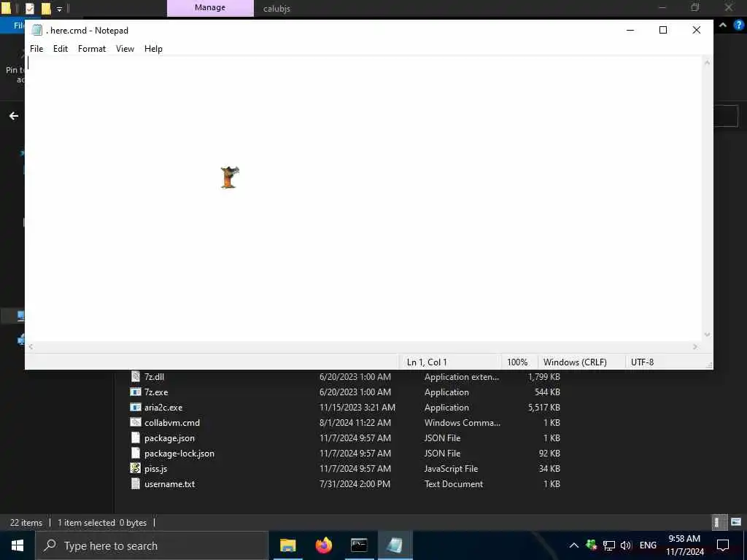Open the File menu in Notepad
Image resolution: width=747 pixels, height=560 pixels.
pyautogui.click(x=36, y=49)
